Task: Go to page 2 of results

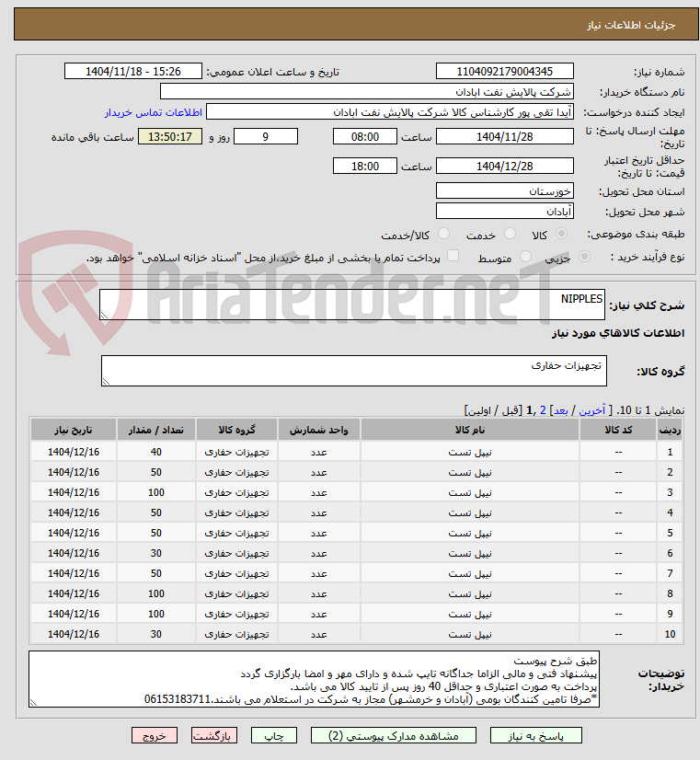Action: pyautogui.click(x=543, y=410)
